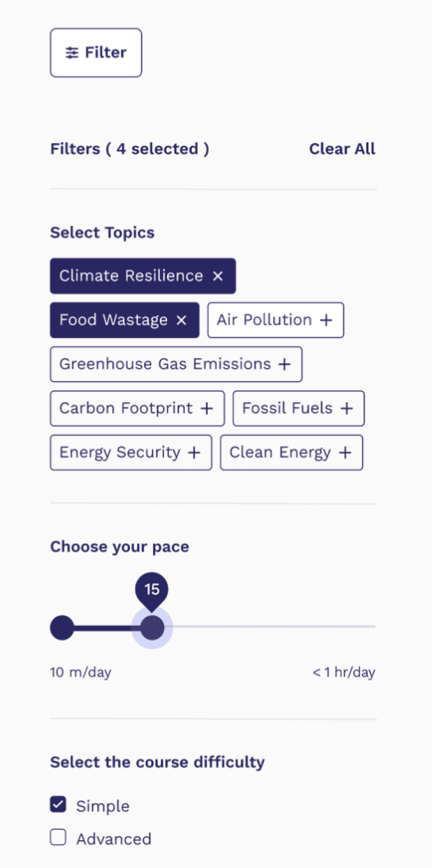Remove Food Wastage via its X icon
Viewport: 432px width, 868px height.
click(x=181, y=321)
